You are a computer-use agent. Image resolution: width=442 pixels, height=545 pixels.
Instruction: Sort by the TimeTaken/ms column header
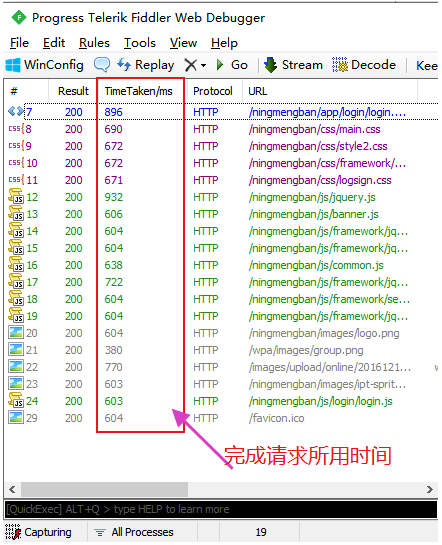coord(139,91)
